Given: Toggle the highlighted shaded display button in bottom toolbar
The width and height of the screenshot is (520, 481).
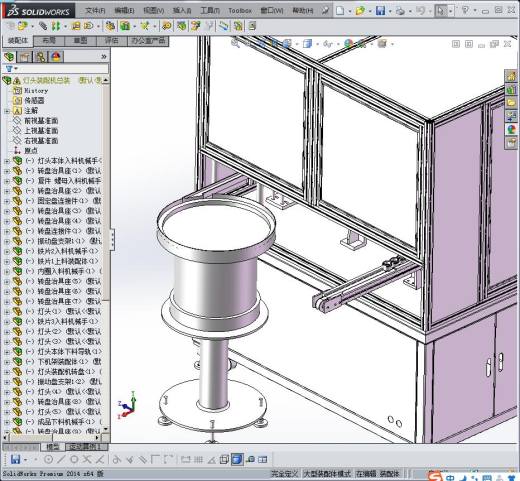Looking at the screenshot, I should tap(237, 460).
